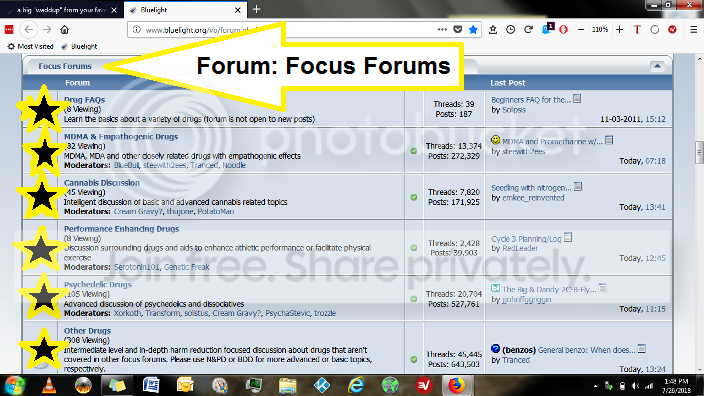The width and height of the screenshot is (704, 396).
Task: Show site information icon in address bar
Action: (x=136, y=30)
